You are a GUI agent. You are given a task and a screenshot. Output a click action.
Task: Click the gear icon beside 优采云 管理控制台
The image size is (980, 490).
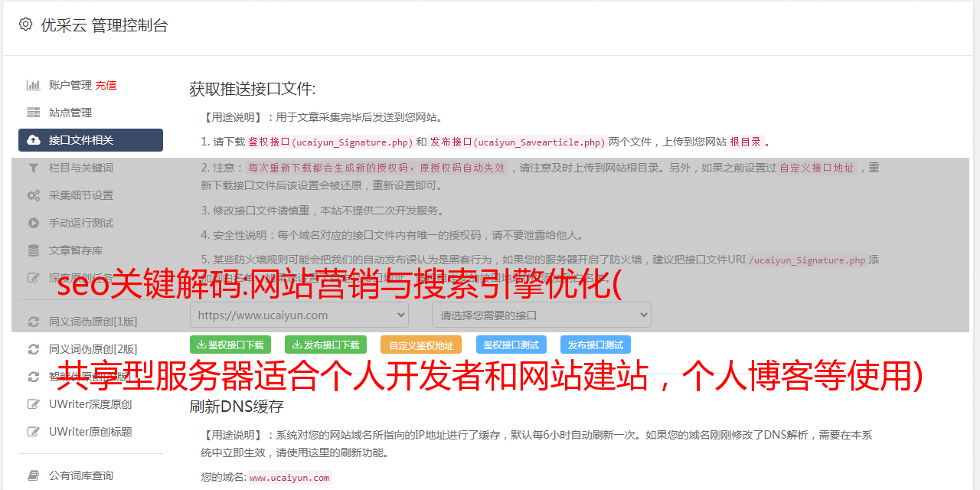26,24
